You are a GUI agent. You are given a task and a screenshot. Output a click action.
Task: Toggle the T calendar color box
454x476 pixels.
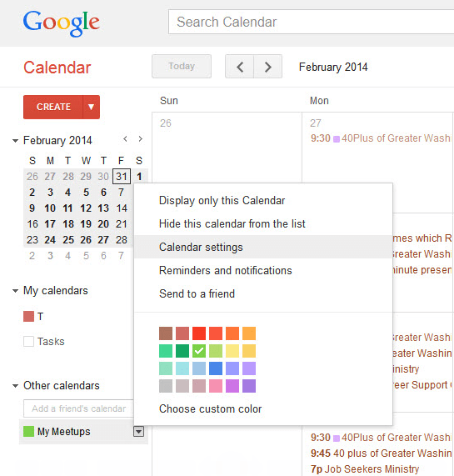click(x=28, y=316)
